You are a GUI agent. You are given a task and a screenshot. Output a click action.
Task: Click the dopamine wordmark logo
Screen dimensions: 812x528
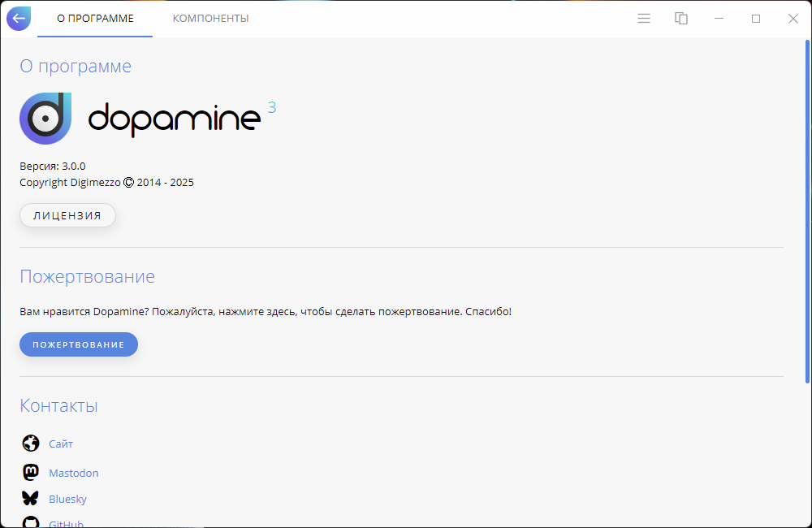(x=175, y=119)
